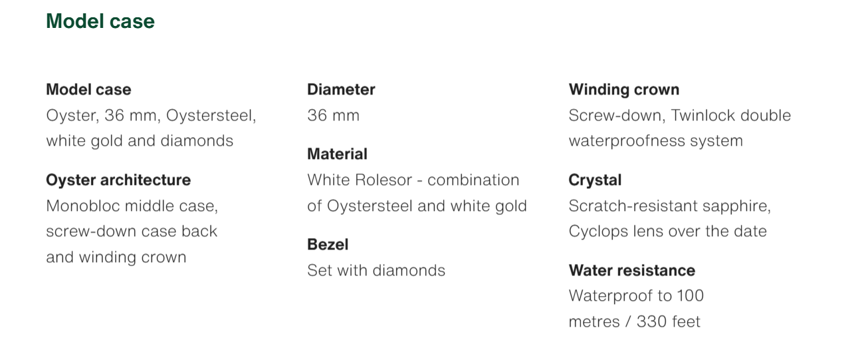The height and width of the screenshot is (340, 868).
Task: Select the Oyster architecture label
Action: tap(118, 180)
